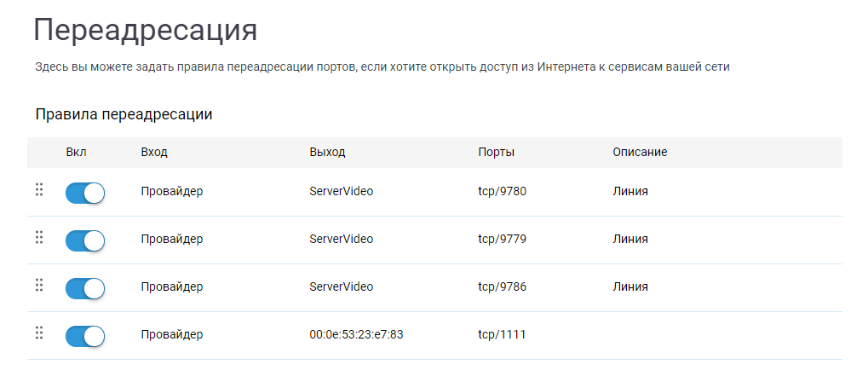Toggle the tcp/9786 rule off
868x382 pixels.
coord(84,288)
